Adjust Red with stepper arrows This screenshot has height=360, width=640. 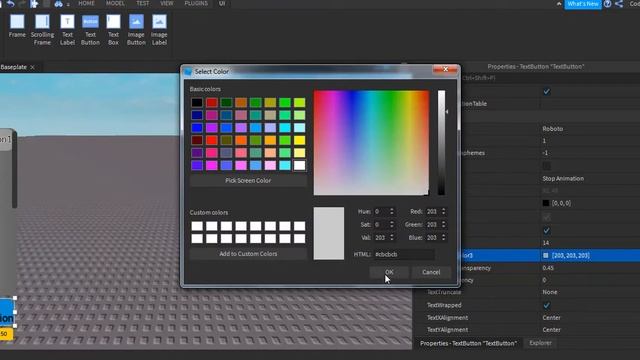tap(444, 211)
